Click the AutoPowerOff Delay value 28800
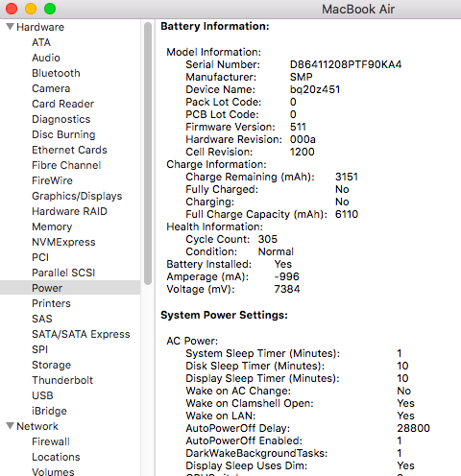 tap(413, 428)
